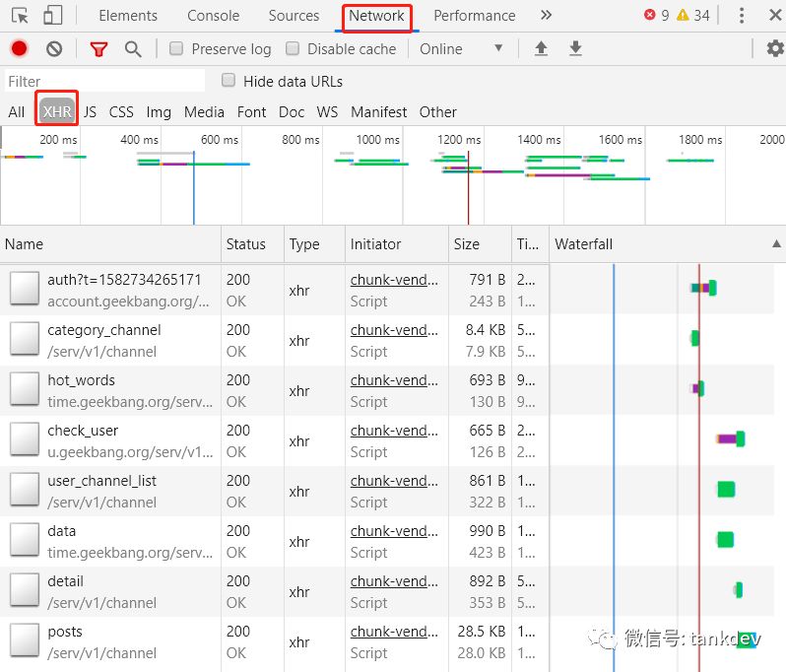Open chunk-vend initiator link for hot_words
Viewport: 786px width, 672px height.
pos(394,380)
